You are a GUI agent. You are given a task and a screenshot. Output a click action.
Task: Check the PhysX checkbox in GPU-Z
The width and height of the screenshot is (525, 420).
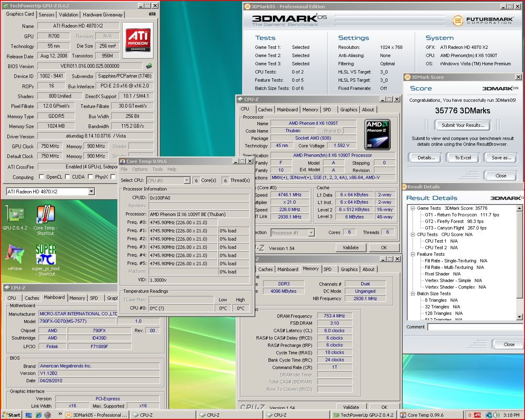(x=89, y=177)
